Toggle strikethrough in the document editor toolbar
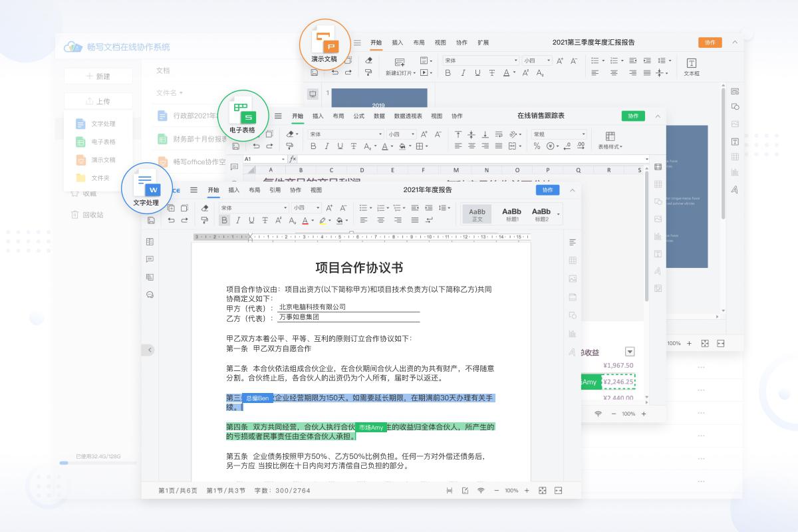The image size is (798, 532). [265, 220]
